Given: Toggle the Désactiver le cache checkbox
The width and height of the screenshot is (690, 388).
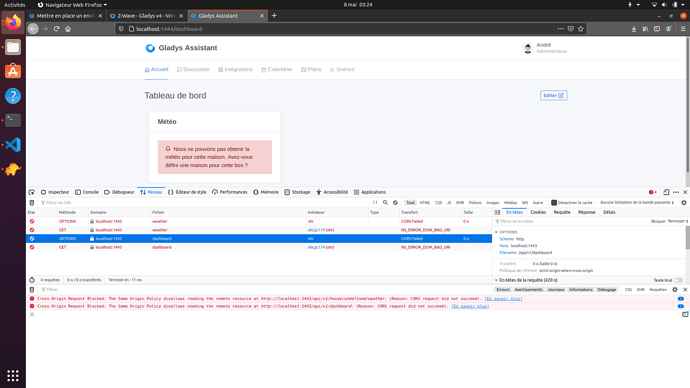Looking at the screenshot, I should click(554, 203).
